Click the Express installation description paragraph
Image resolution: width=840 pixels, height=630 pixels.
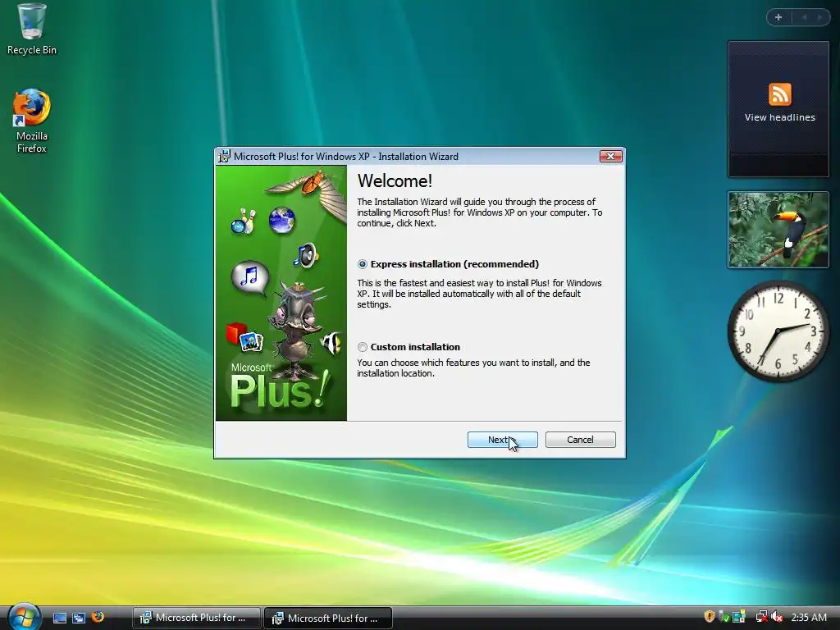point(479,294)
